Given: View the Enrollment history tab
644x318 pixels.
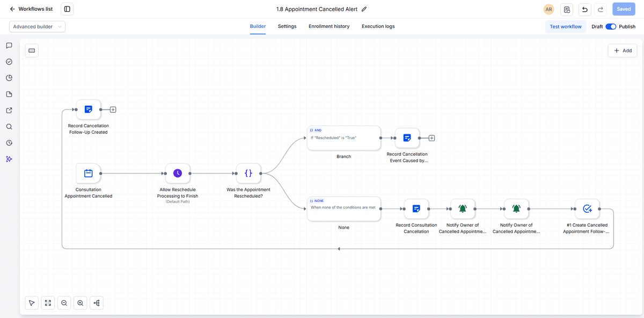Looking at the screenshot, I should pyautogui.click(x=329, y=26).
